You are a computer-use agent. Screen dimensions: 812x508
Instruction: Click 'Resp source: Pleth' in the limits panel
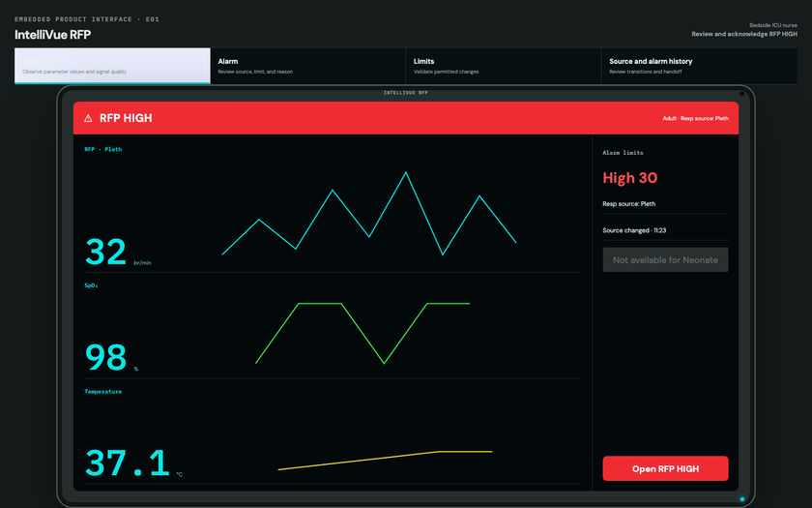tap(628, 204)
